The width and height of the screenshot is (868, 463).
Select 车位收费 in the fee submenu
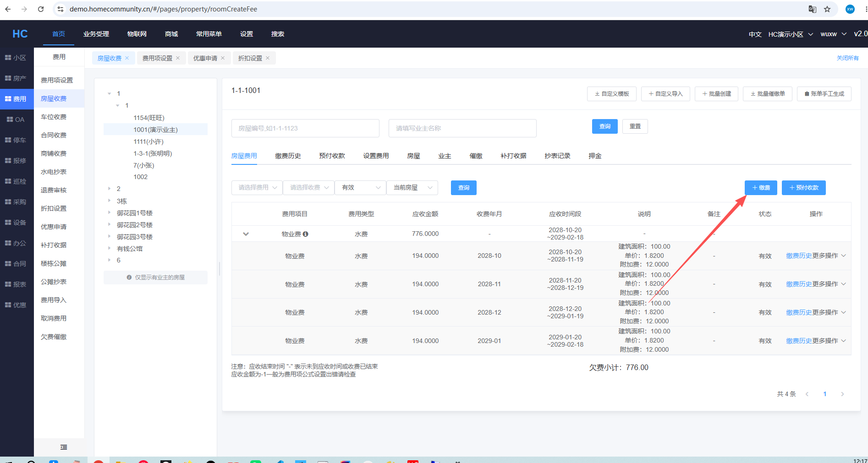(x=54, y=117)
